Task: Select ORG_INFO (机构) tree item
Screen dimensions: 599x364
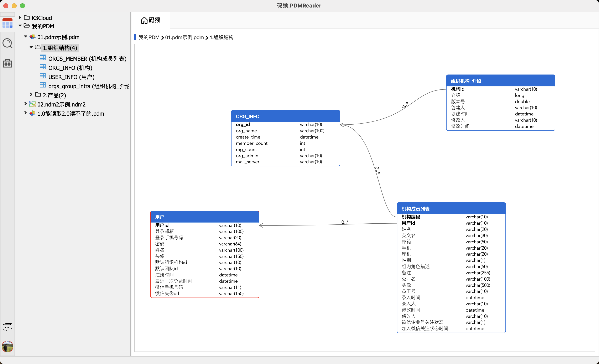Action: [70, 68]
